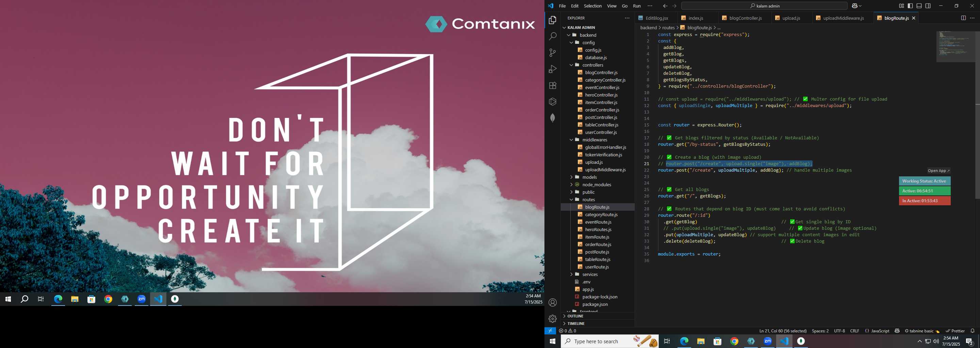Click the Customize Layout icon
980x348 pixels.
[x=901, y=6]
